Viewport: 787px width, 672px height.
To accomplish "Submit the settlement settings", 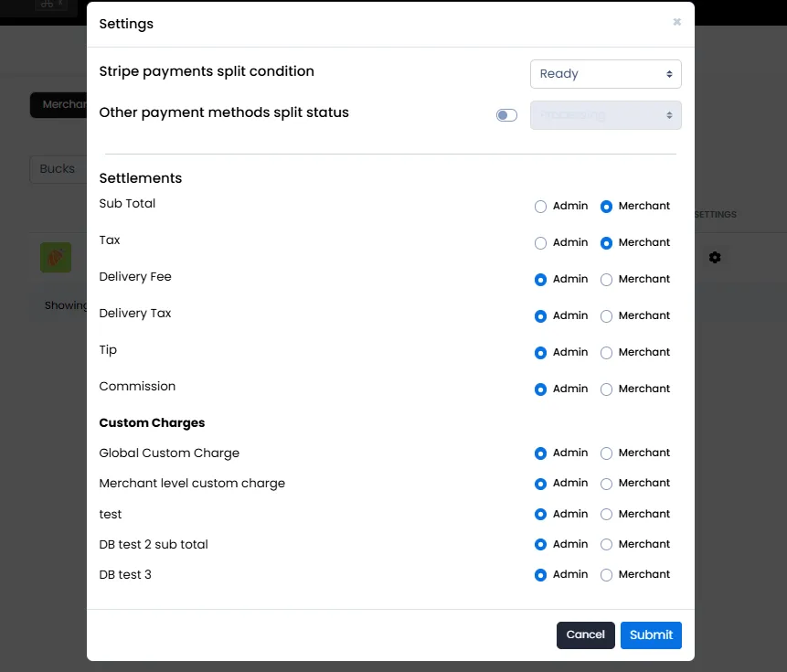I will (x=651, y=635).
